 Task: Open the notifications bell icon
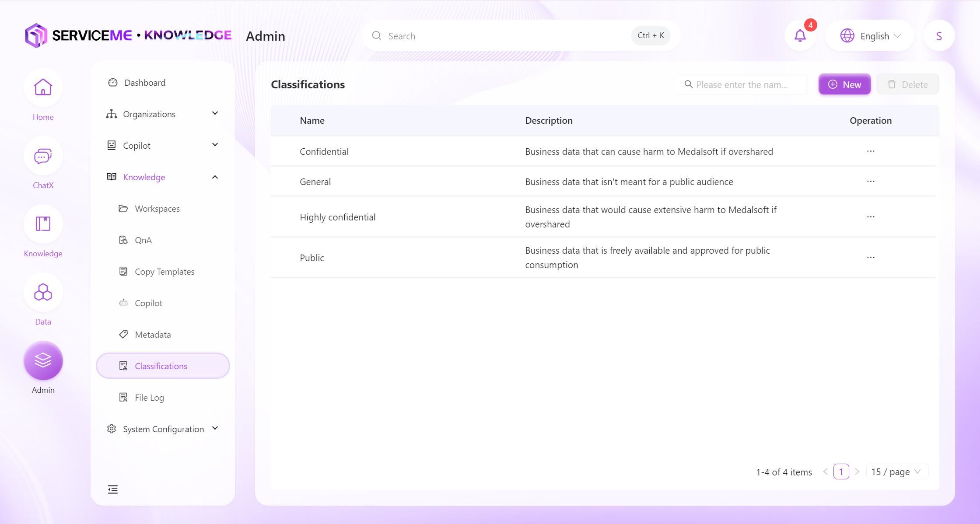(800, 36)
